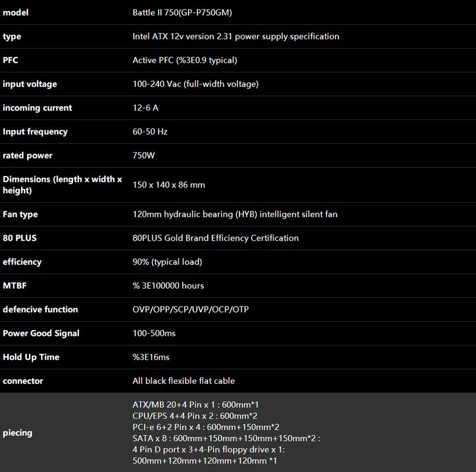Viewport: 476px width, 472px height.
Task: Click the '90% (typical load)' efficiency value
Action: (167, 262)
